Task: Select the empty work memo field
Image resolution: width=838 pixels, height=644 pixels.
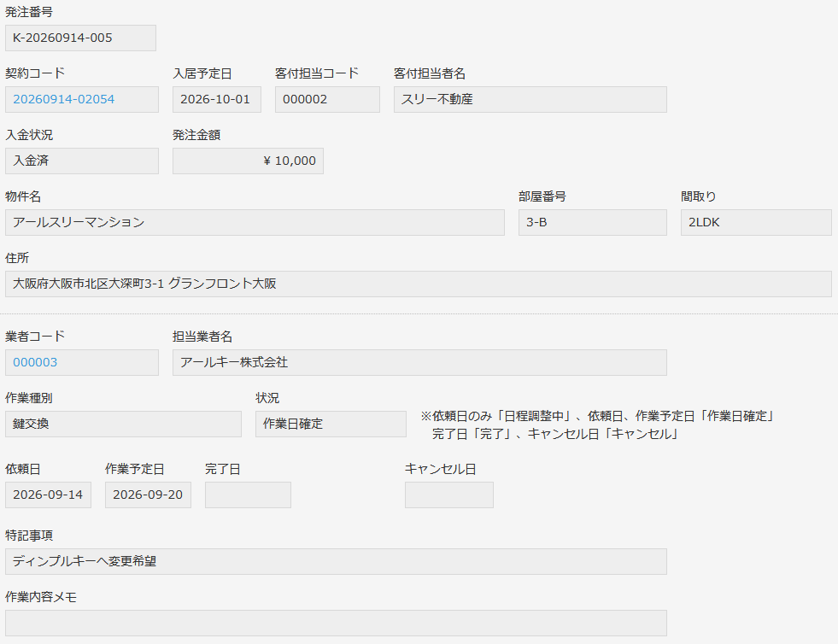Action: [336, 624]
